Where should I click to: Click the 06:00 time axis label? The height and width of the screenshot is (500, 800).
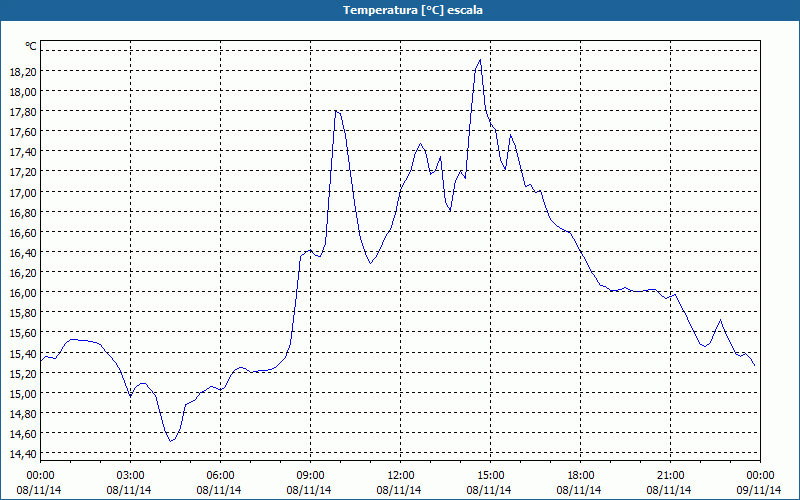click(x=220, y=476)
